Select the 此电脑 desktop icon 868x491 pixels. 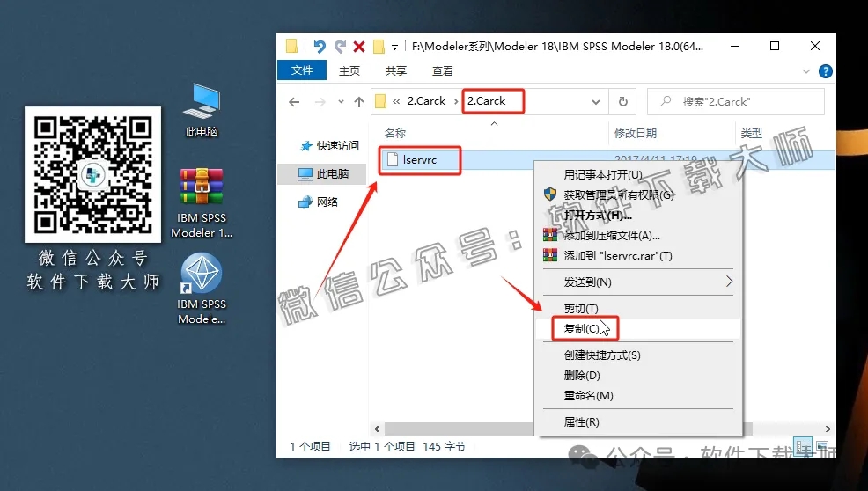pyautogui.click(x=202, y=110)
